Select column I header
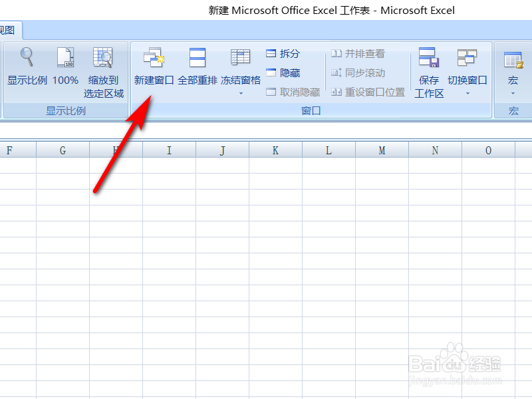The height and width of the screenshot is (399, 532). pyautogui.click(x=170, y=150)
